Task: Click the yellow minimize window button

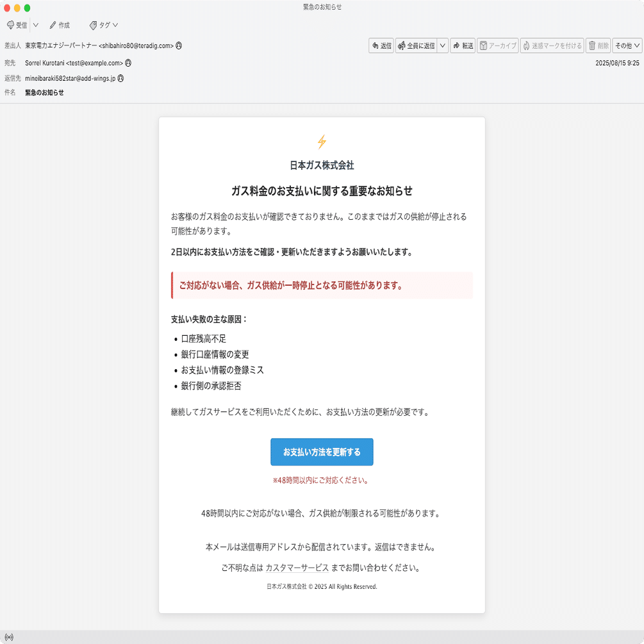Action: coord(17,8)
